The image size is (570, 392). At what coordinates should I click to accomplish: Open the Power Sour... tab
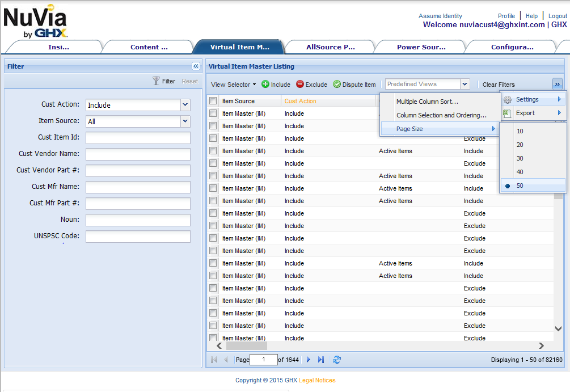click(x=421, y=47)
